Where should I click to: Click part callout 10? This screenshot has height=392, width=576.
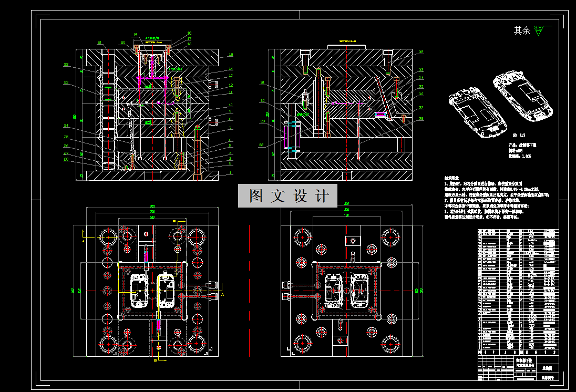click(x=231, y=105)
